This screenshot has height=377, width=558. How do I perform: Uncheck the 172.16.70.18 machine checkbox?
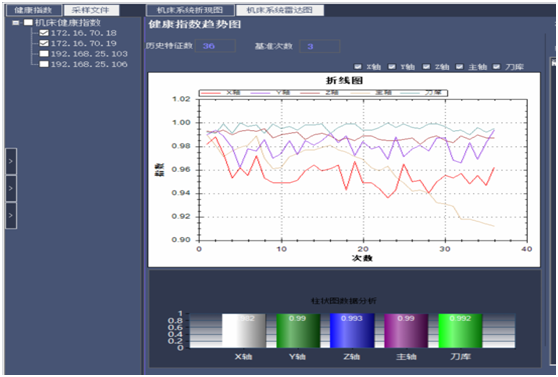(x=44, y=33)
